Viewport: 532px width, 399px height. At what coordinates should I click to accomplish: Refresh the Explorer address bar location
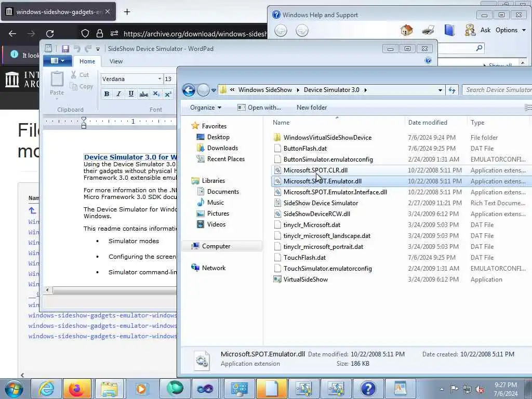click(x=452, y=90)
